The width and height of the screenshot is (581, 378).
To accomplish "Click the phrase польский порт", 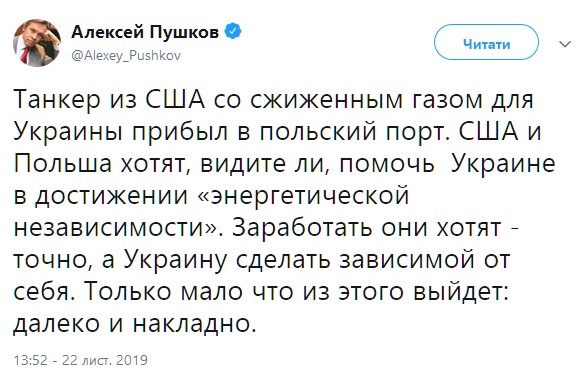I will [x=357, y=133].
